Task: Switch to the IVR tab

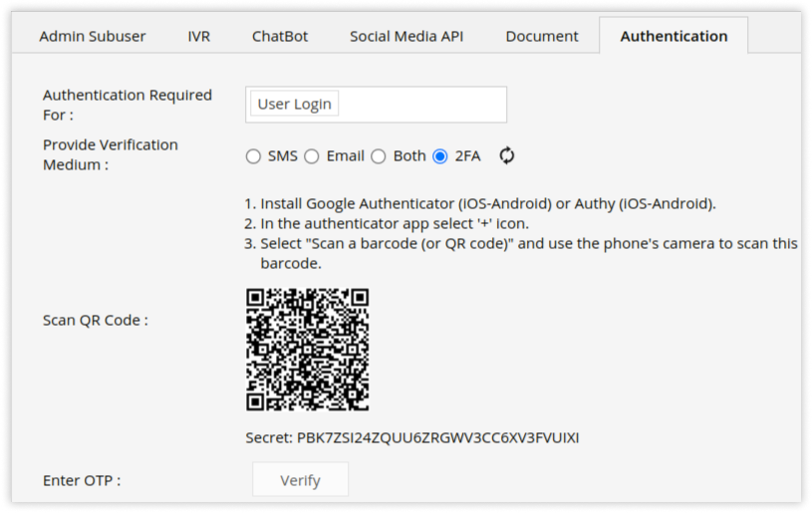Action: [x=199, y=36]
